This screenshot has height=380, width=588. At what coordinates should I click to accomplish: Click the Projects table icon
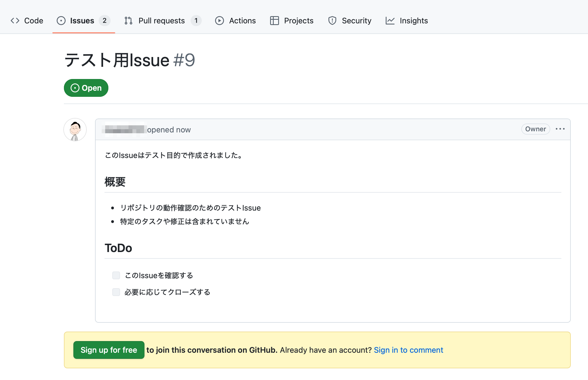(x=275, y=21)
